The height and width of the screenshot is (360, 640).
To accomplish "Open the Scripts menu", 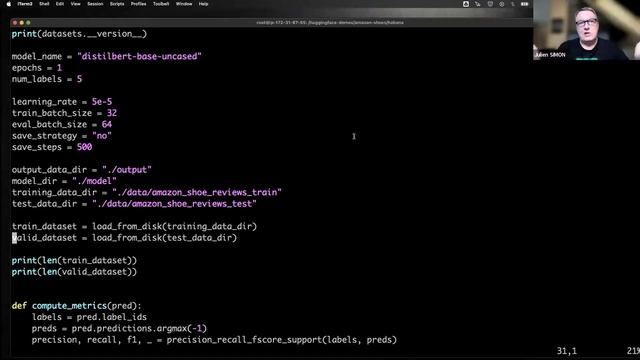I will 117,4.
